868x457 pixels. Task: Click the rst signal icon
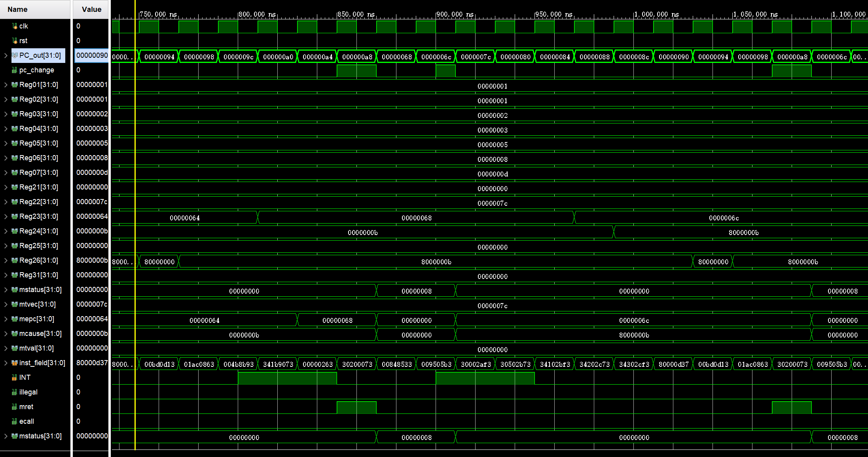pyautogui.click(x=15, y=41)
